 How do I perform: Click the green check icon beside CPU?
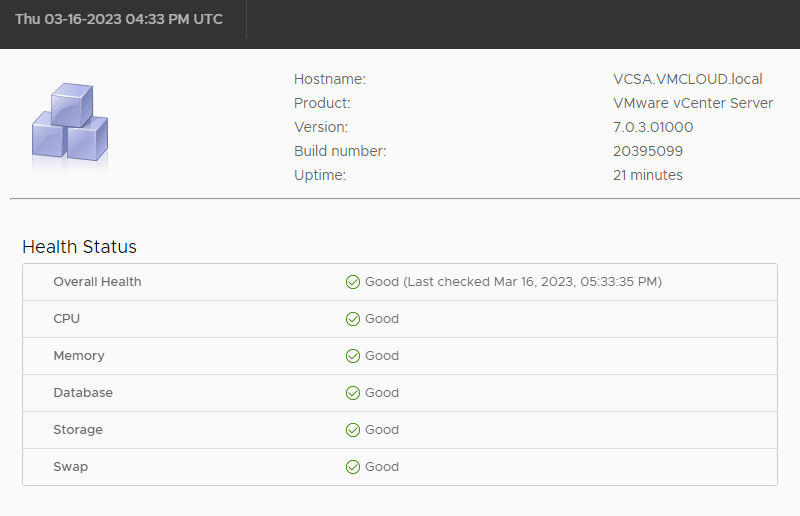(x=353, y=319)
